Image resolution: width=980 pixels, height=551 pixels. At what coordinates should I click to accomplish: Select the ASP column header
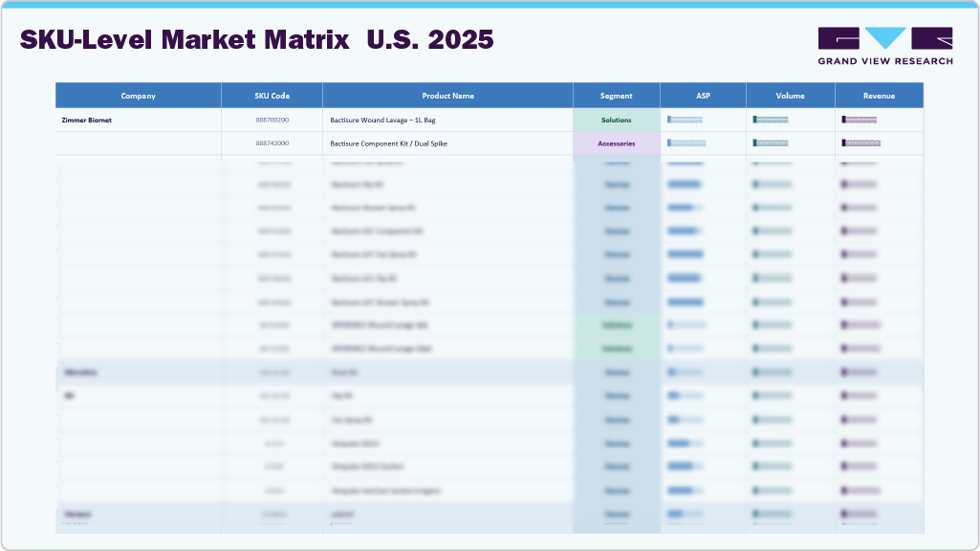click(x=703, y=96)
